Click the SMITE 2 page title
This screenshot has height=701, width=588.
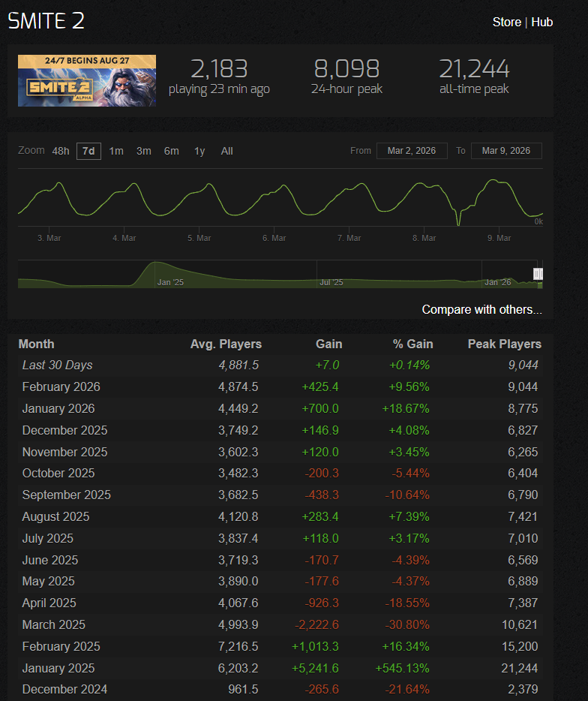point(46,20)
